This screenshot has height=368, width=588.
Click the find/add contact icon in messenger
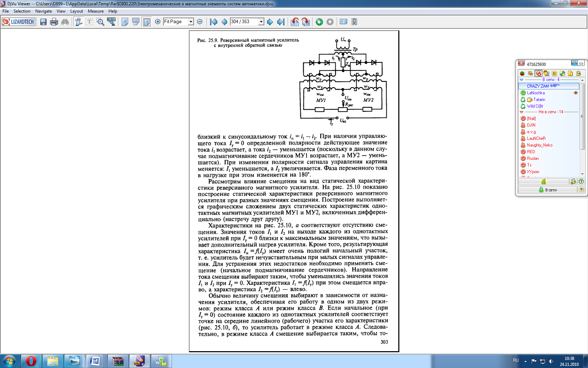tap(573, 182)
